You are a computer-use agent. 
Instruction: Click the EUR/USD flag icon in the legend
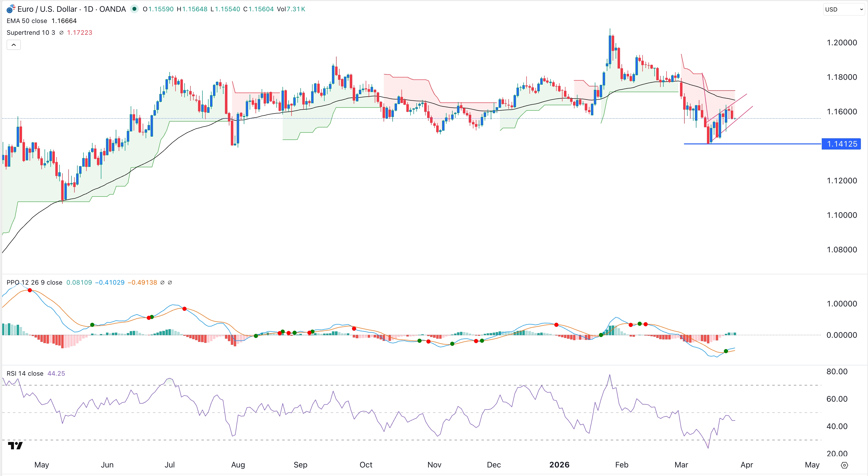coord(10,9)
